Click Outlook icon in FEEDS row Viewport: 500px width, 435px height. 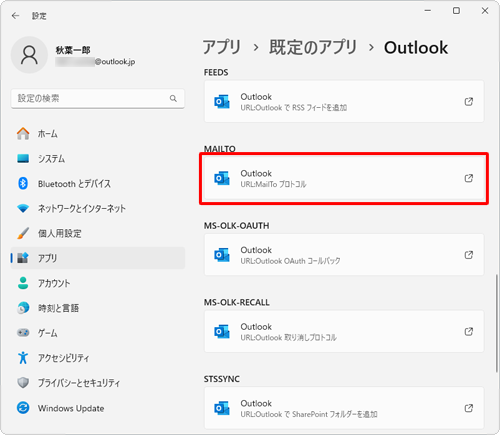[x=222, y=101]
